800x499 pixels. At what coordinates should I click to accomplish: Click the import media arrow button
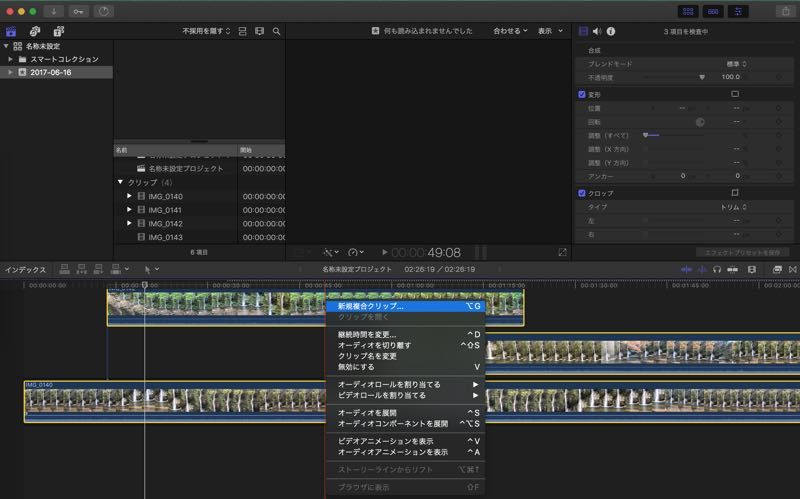pos(53,11)
